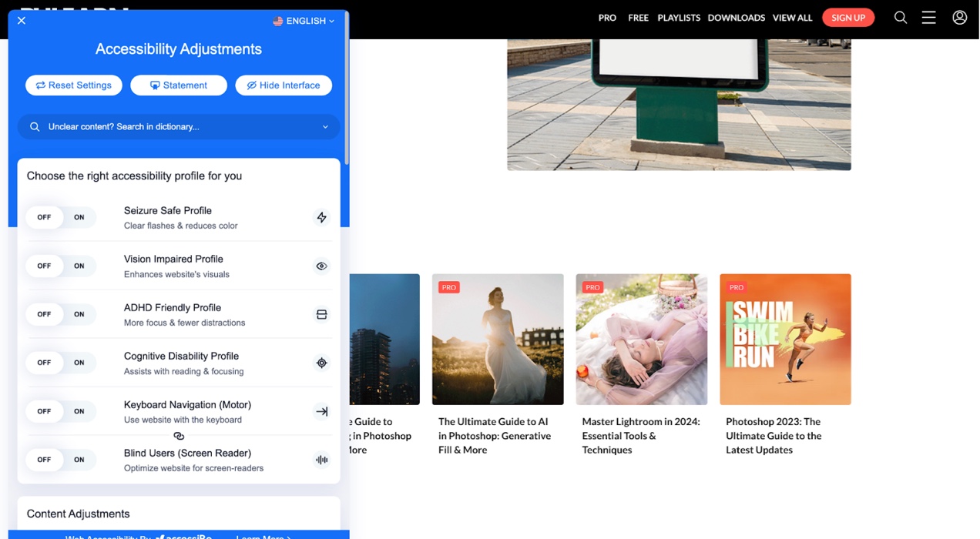
Task: Click the Keyboard Navigation (Motor) label
Action: click(187, 404)
